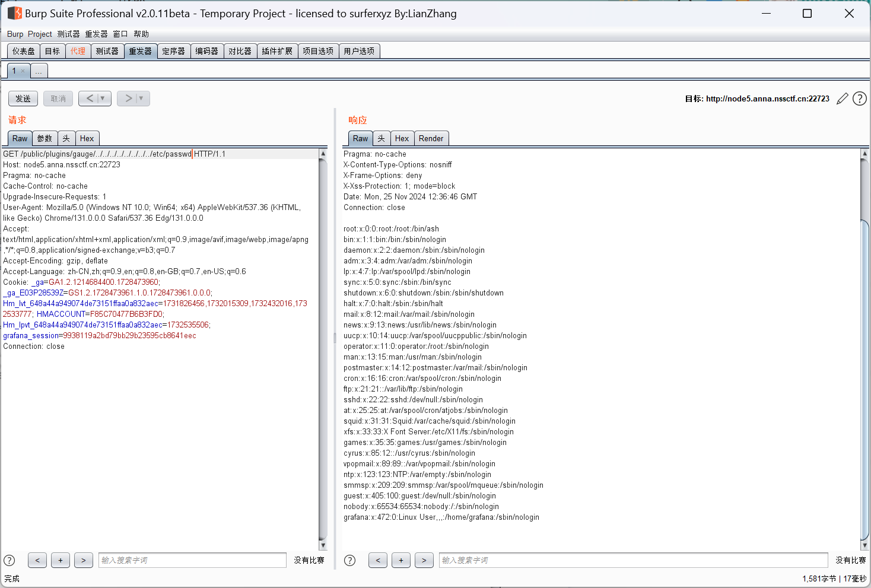The height and width of the screenshot is (588, 871).
Task: Click request search previous match button
Action: pyautogui.click(x=37, y=560)
